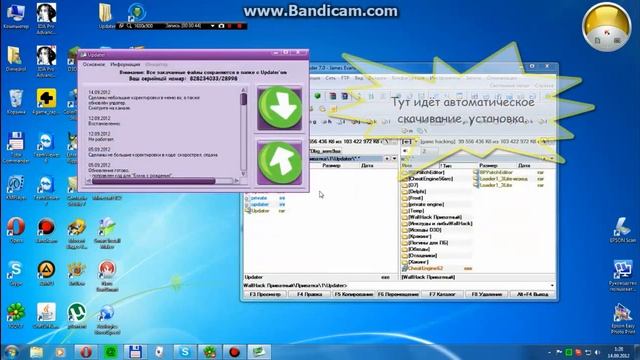640x360 pixels.
Task: Click the ICQ flower desktop icon
Action: point(16,315)
